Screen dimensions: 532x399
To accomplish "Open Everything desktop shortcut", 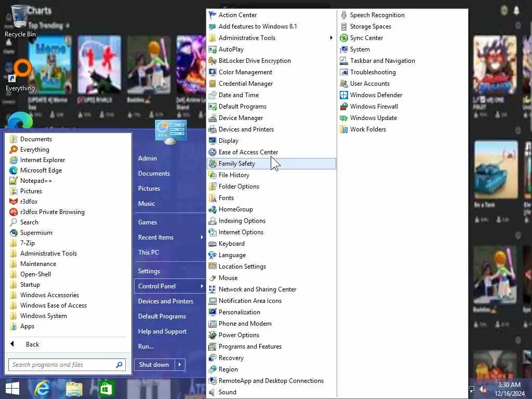I will pyautogui.click(x=20, y=76).
